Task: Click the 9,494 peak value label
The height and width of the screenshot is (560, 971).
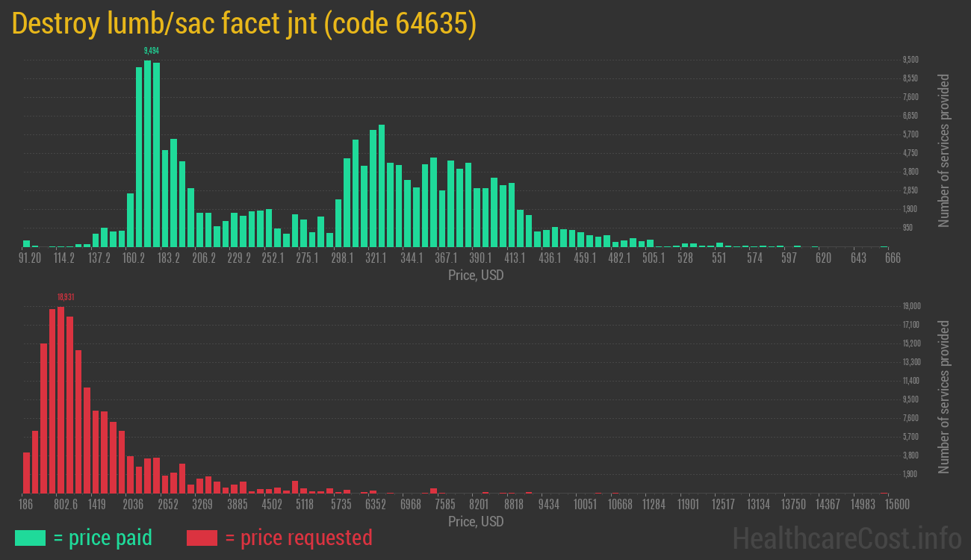Action: coord(152,51)
